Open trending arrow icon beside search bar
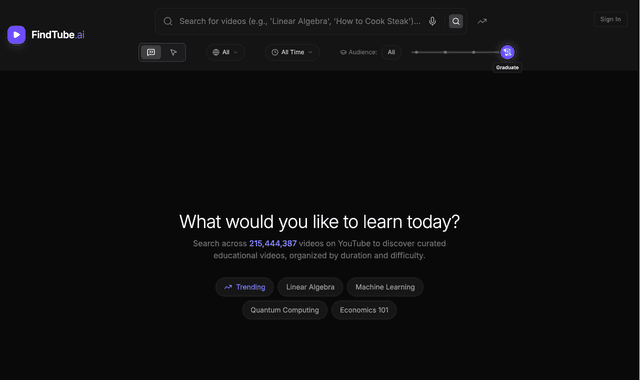640x380 pixels. tap(482, 21)
